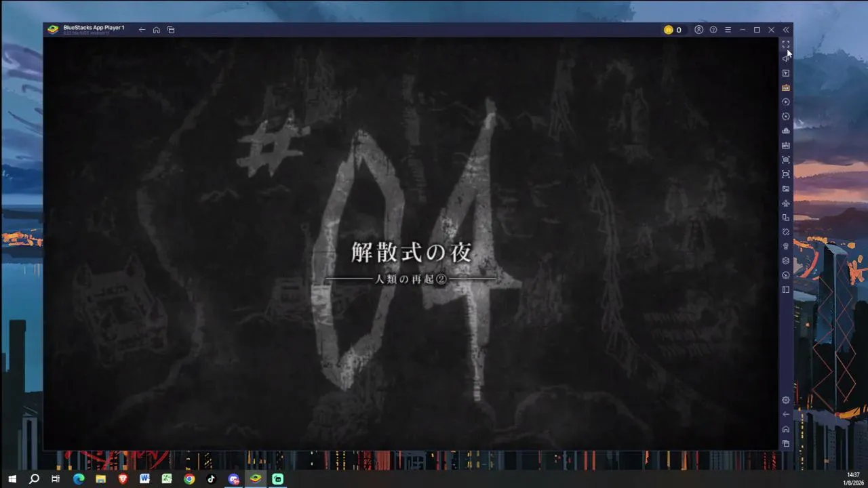The width and height of the screenshot is (868, 488).
Task: Open the account profile icon in title bar
Action: click(x=698, y=30)
